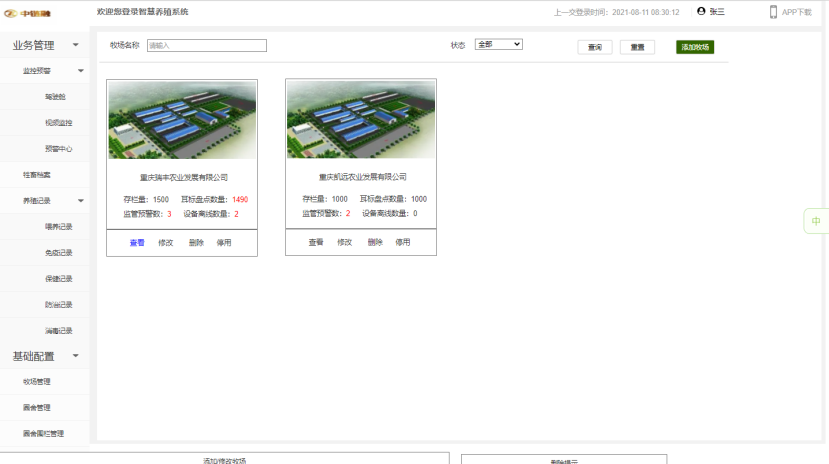Click 删除 on the 重庆瑞丰农业 card

196,243
